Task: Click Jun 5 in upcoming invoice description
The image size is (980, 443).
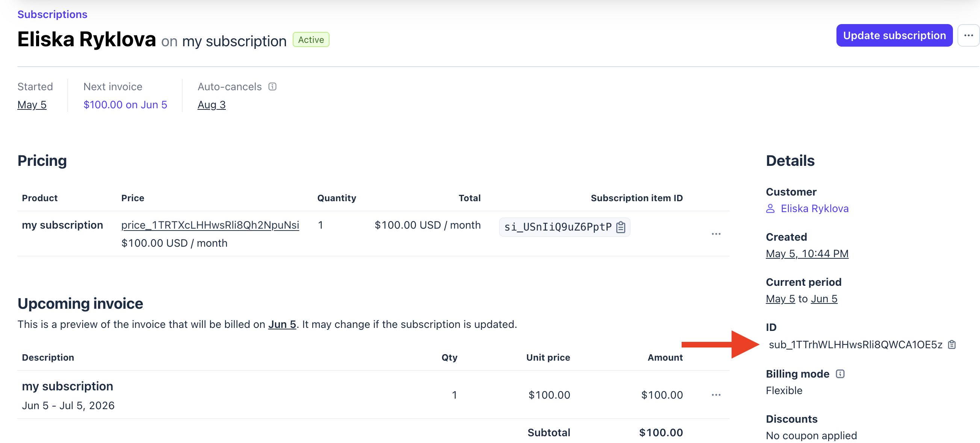Action: point(282,324)
